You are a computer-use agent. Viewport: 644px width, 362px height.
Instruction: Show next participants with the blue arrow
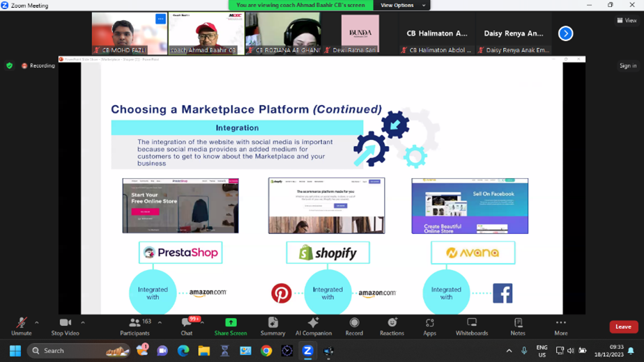(x=565, y=33)
